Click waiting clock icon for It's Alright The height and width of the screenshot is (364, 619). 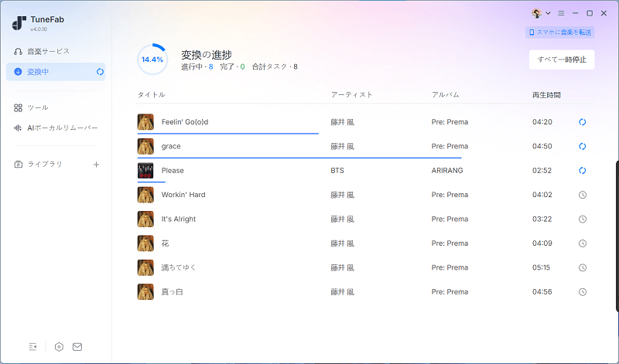[583, 219]
